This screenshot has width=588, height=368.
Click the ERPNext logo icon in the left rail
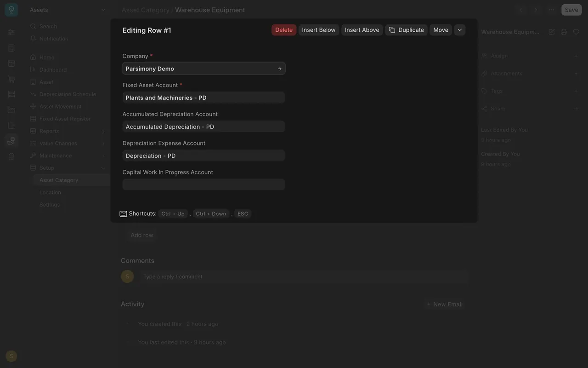(x=11, y=10)
